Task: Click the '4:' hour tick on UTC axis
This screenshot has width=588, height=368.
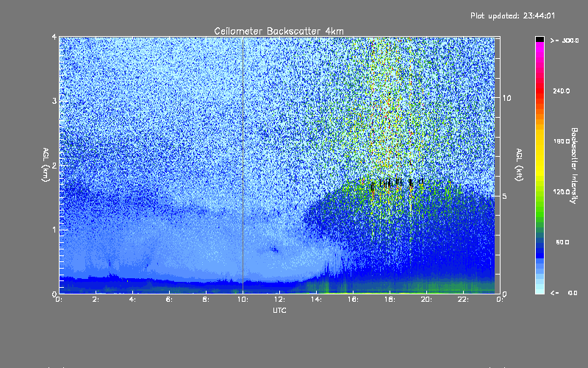Action: 133,300
